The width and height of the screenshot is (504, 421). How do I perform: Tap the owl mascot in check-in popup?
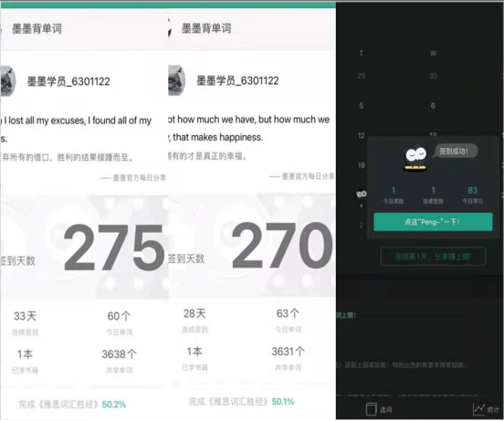point(415,158)
